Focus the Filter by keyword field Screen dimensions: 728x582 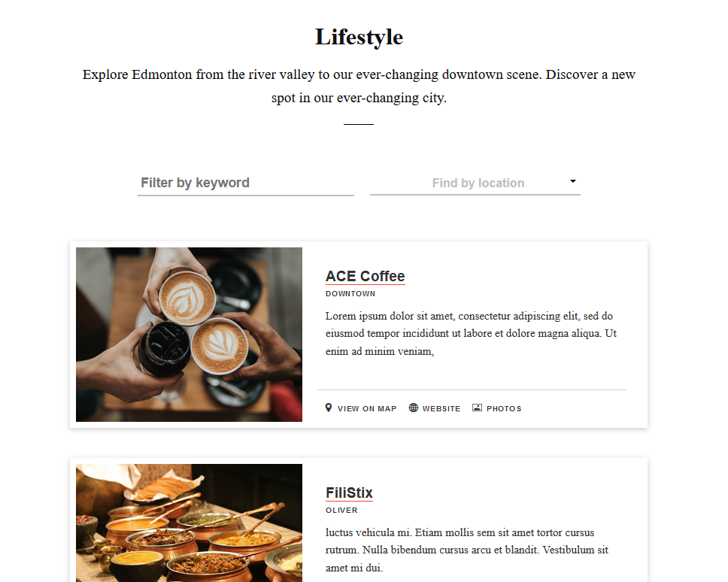pyautogui.click(x=246, y=183)
